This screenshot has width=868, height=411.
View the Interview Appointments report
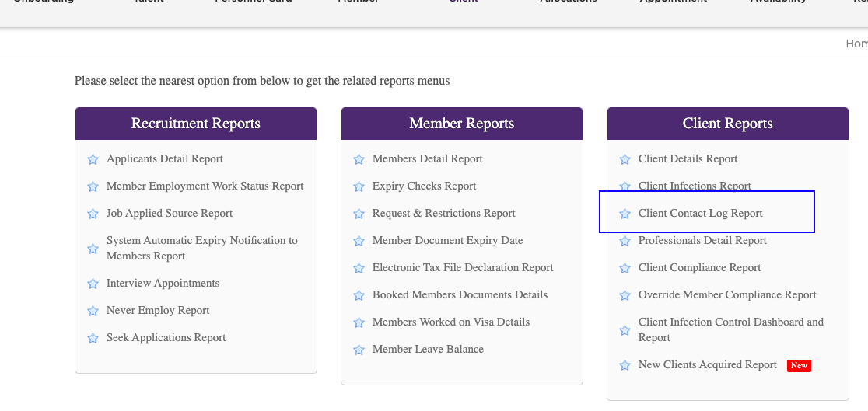point(163,284)
